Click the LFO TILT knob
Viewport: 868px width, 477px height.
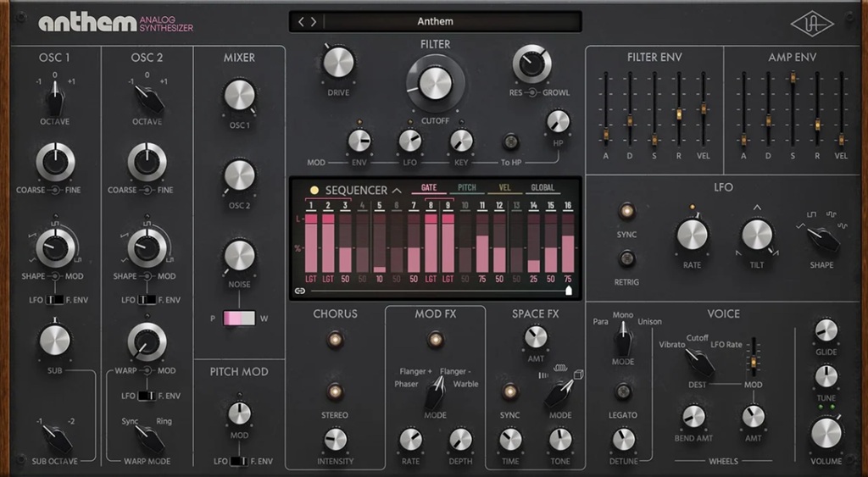pos(757,235)
